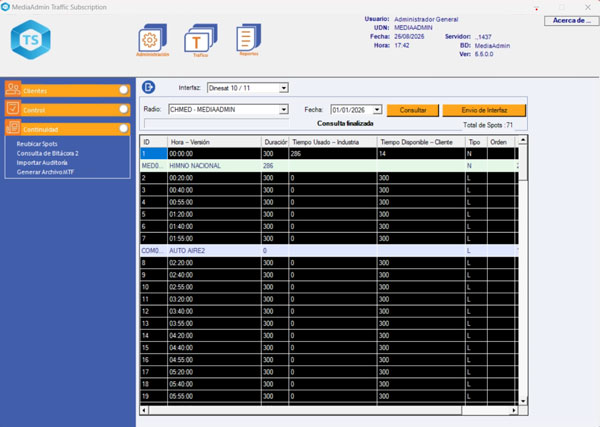This screenshot has height=427, width=600.
Task: Click the blue exit arrow icon
Action: tap(149, 88)
